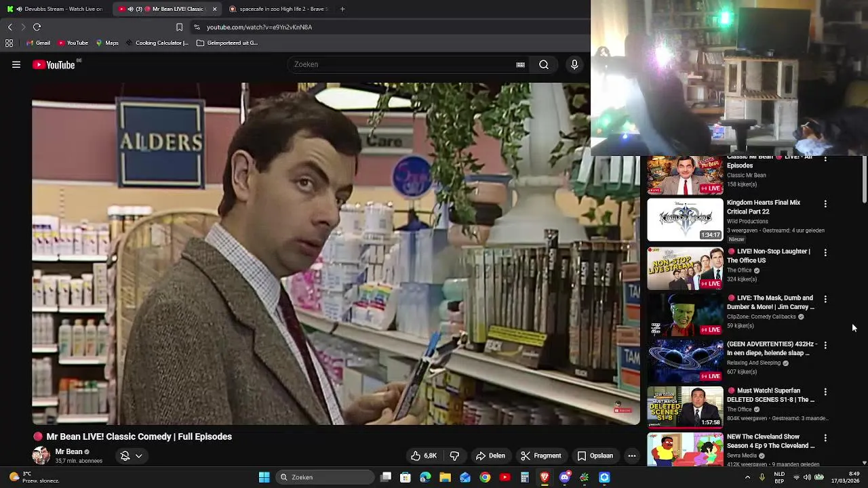
Task: Open Gmail bookmark
Action: point(38,43)
